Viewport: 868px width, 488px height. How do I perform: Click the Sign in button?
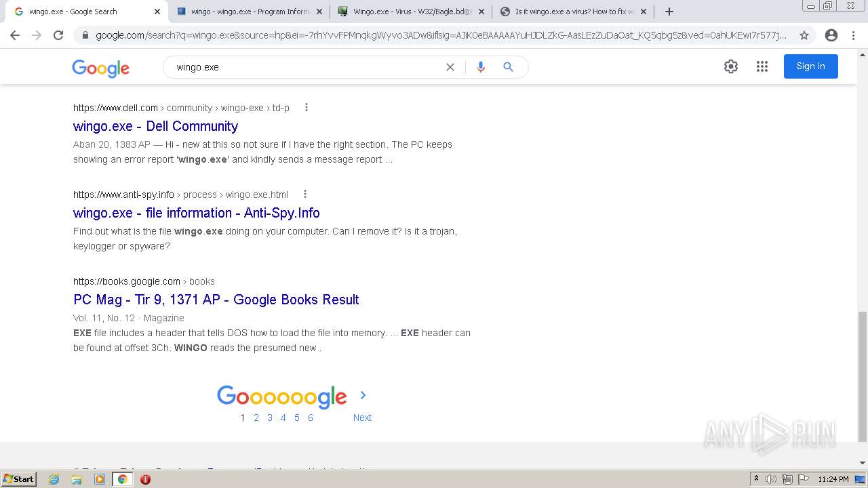tap(810, 66)
